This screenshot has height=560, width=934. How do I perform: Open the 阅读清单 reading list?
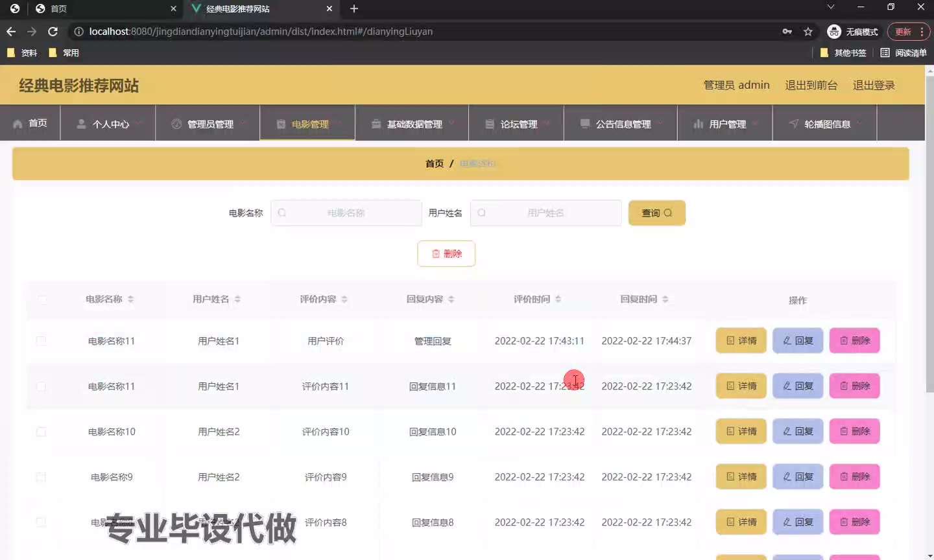[904, 52]
